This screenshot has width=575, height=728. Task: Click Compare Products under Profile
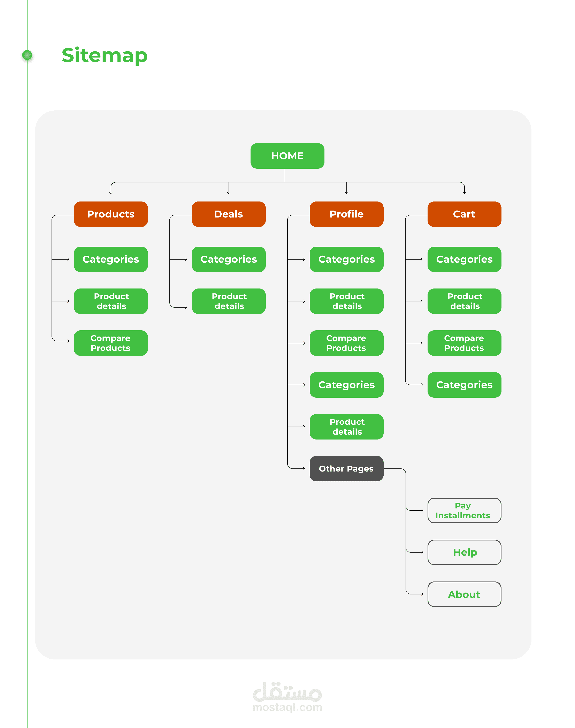point(346,343)
